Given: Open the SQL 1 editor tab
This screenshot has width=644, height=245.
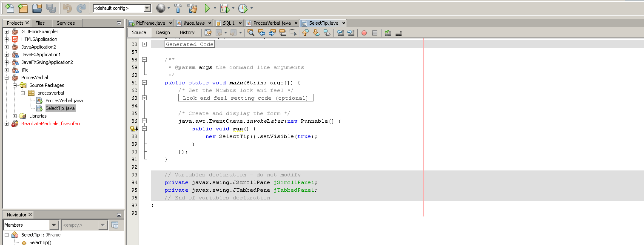Looking at the screenshot, I should (x=228, y=23).
